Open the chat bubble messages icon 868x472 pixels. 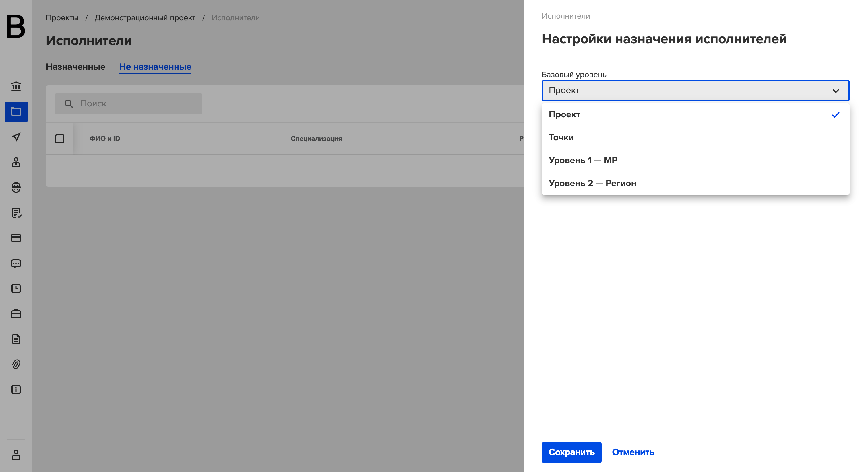tap(16, 263)
